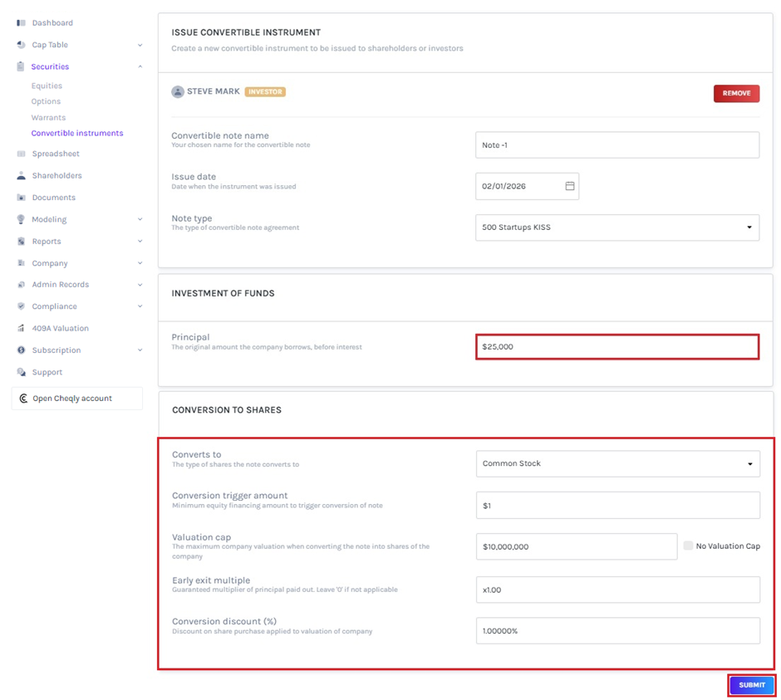Click the Open Cheqly account button
Viewport: 781px width, 700px height.
click(76, 399)
